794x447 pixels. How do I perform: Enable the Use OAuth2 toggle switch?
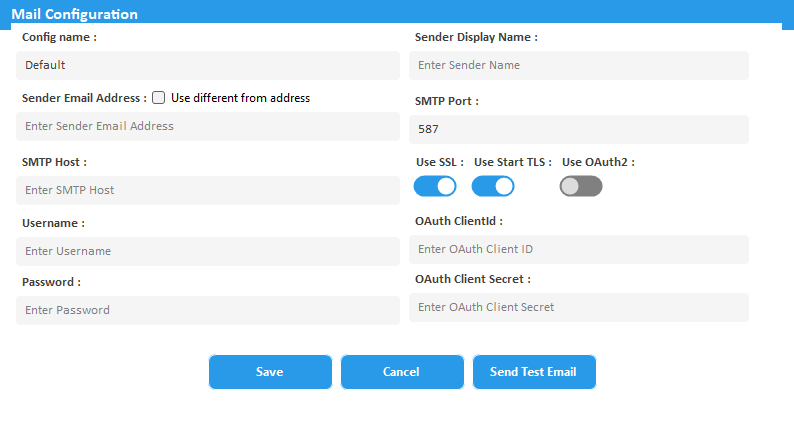point(581,186)
